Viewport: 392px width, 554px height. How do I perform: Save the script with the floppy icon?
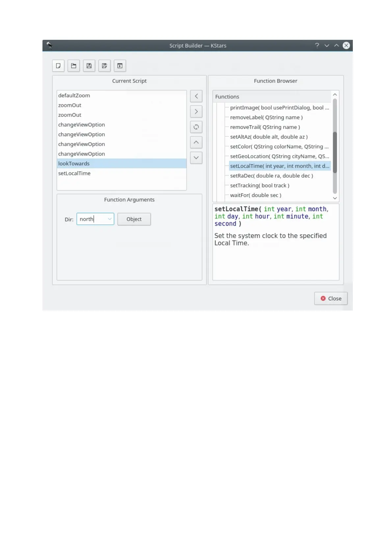point(89,66)
